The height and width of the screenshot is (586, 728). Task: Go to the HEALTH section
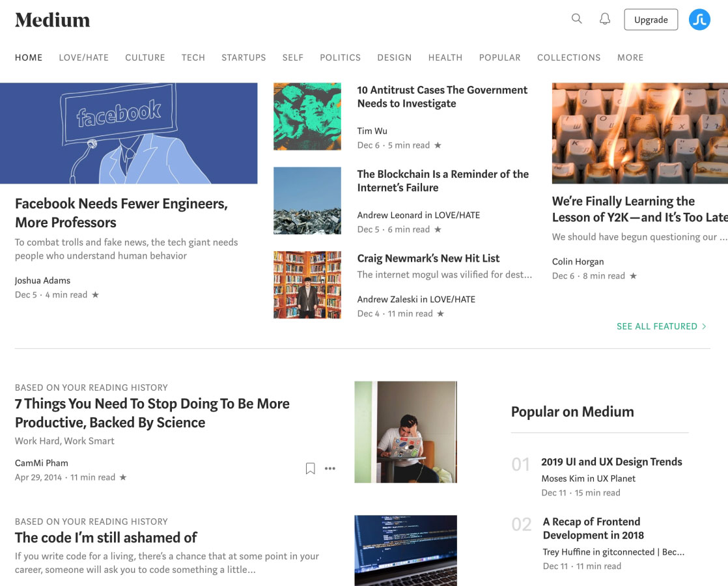(445, 57)
